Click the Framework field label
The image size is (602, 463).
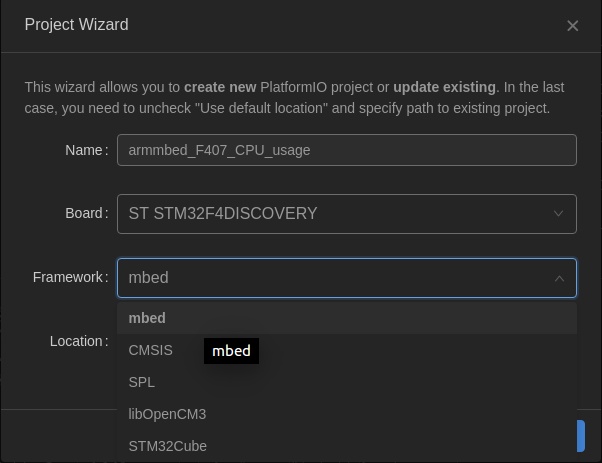(69, 277)
